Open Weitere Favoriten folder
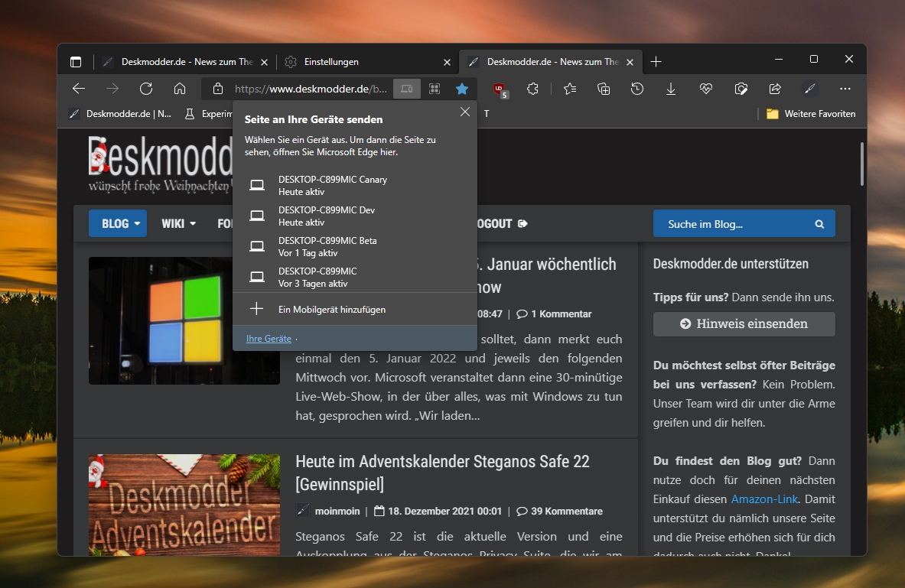The width and height of the screenshot is (905, 588). click(x=810, y=114)
